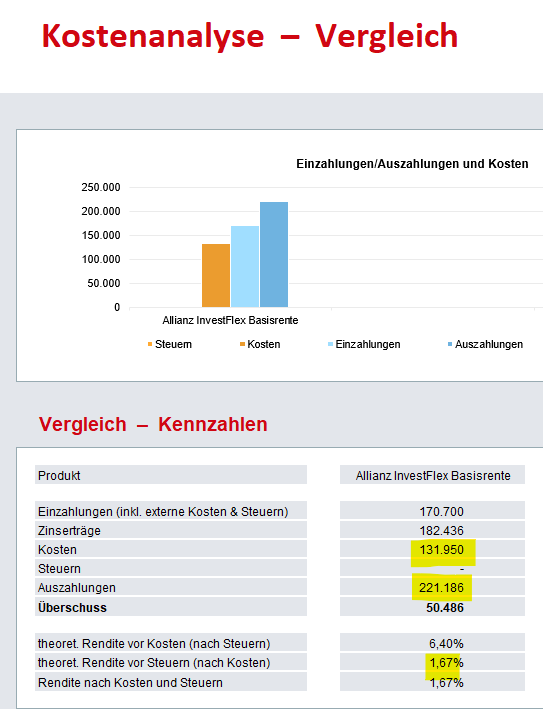Click the orange Kosten bar in chart
Image resolution: width=543 pixels, height=709 pixels.
[216, 275]
